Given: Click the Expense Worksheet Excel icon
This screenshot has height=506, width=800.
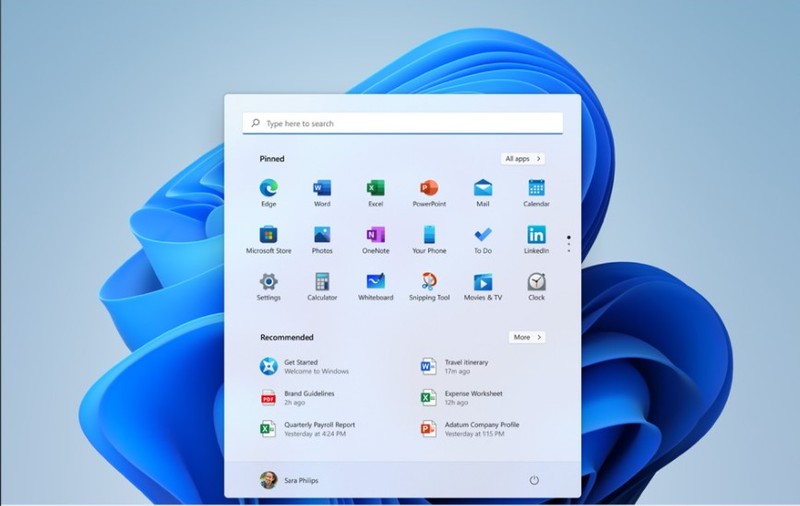Looking at the screenshot, I should click(428, 397).
